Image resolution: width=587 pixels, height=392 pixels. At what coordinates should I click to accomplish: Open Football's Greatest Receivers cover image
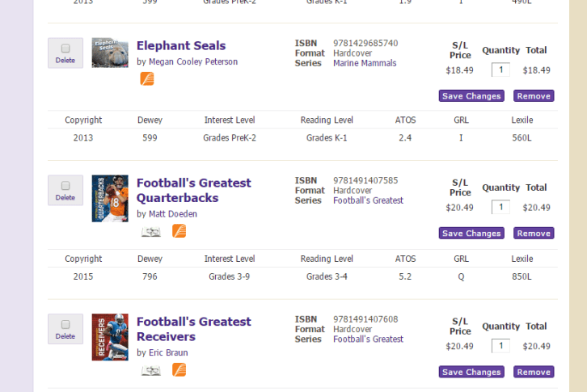[x=110, y=336]
